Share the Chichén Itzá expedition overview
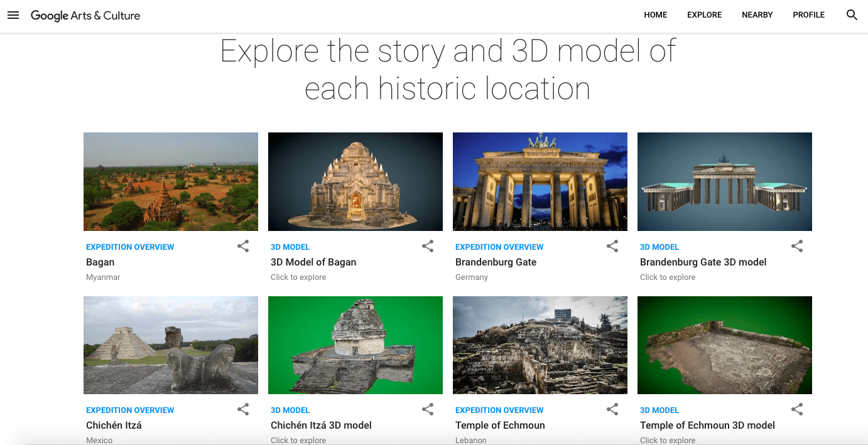868x445 pixels. pyautogui.click(x=243, y=410)
